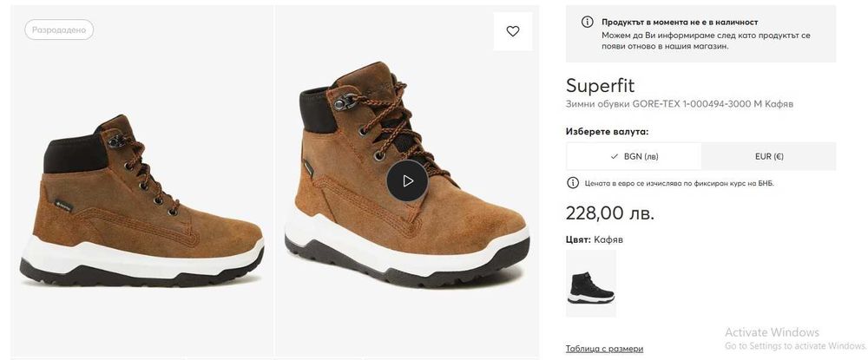This screenshot has width=868, height=360.
Task: Click the Цвят: Кафяв color label
Action: click(595, 239)
